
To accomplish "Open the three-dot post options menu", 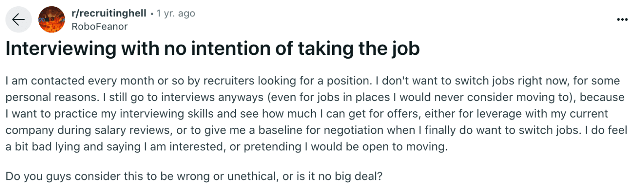I will [x=622, y=19].
